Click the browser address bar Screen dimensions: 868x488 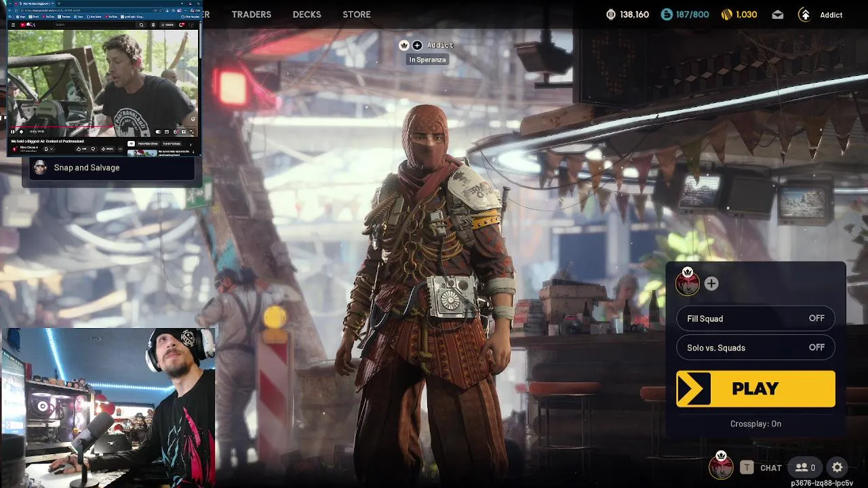pyautogui.click(x=92, y=11)
